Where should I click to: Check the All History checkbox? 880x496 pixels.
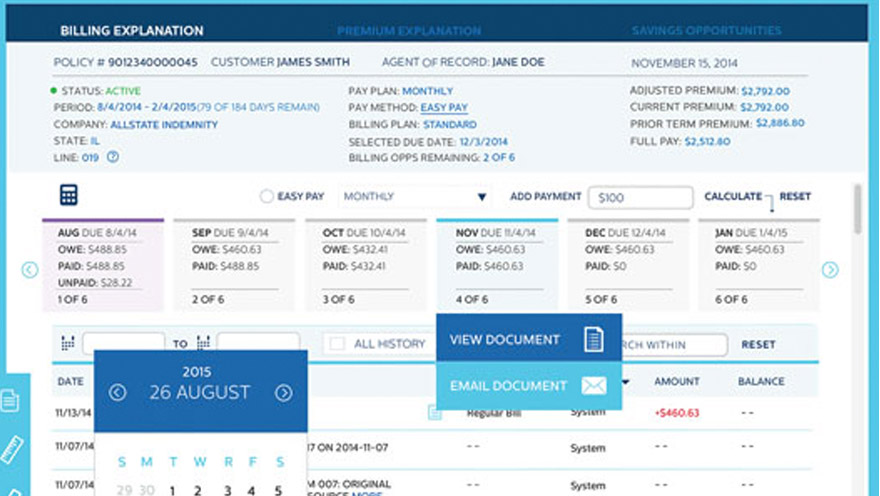pos(337,344)
